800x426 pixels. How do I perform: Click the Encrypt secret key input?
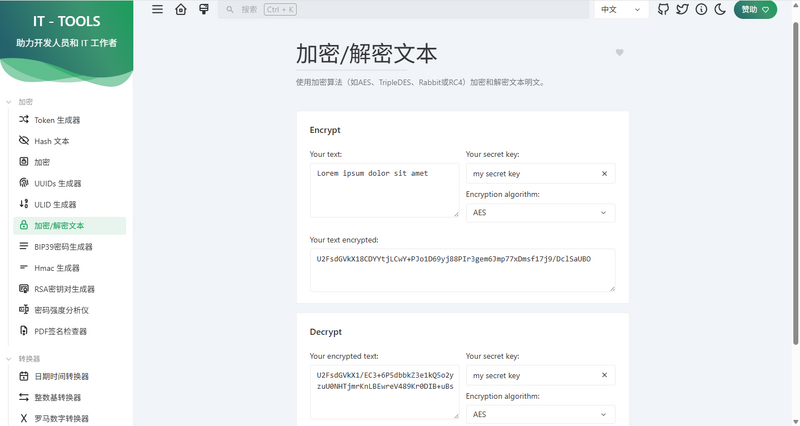[534, 173]
